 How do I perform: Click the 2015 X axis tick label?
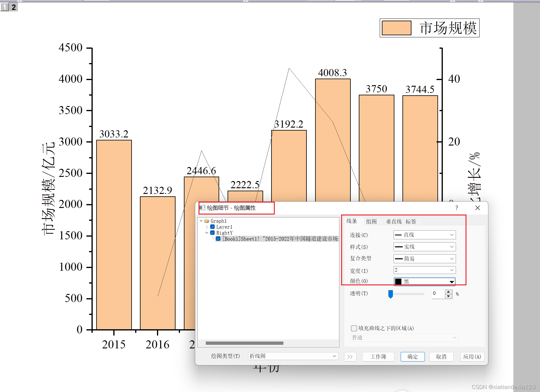114,344
